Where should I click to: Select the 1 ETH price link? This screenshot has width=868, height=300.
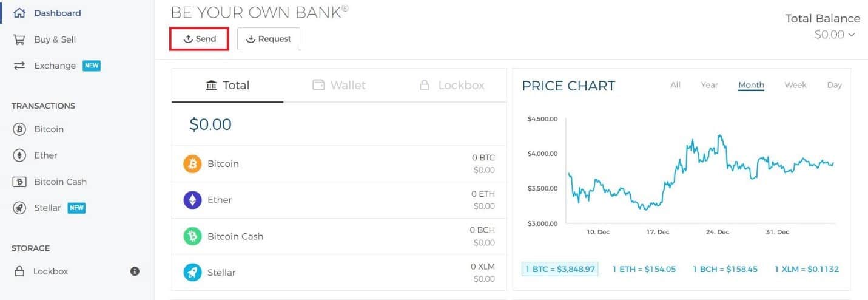coord(644,269)
